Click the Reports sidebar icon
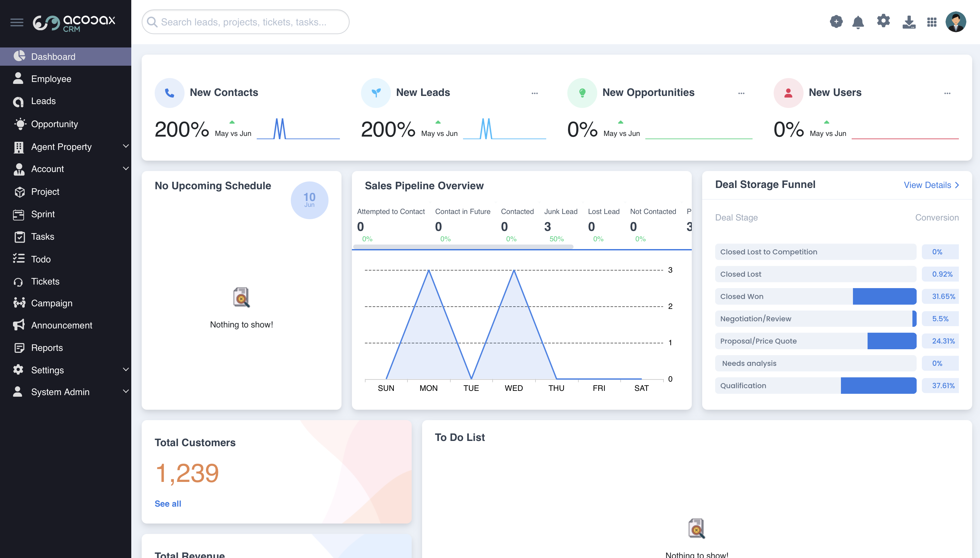The height and width of the screenshot is (558, 980). (19, 348)
